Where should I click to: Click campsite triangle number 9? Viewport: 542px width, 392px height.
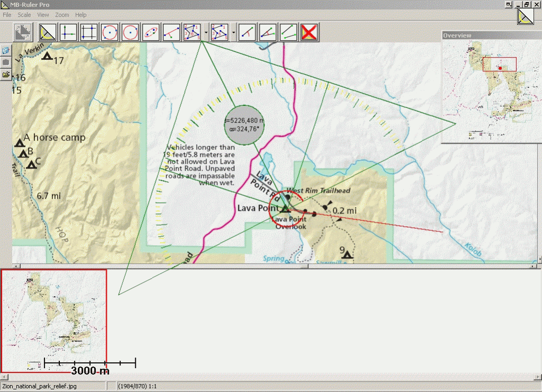point(347,255)
